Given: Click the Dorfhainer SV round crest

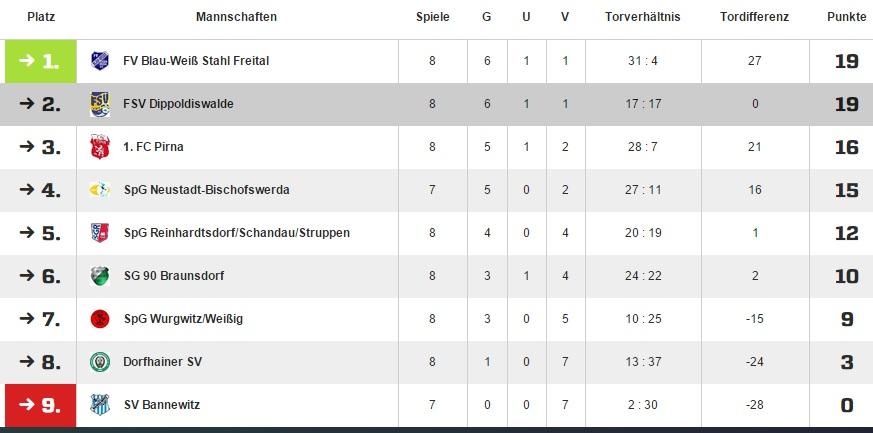Looking at the screenshot, I should [x=99, y=362].
